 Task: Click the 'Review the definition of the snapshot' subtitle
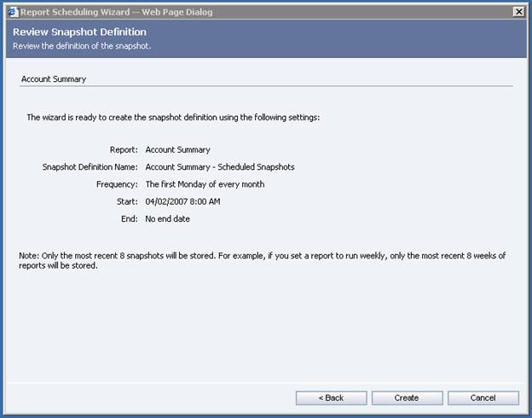[82, 46]
